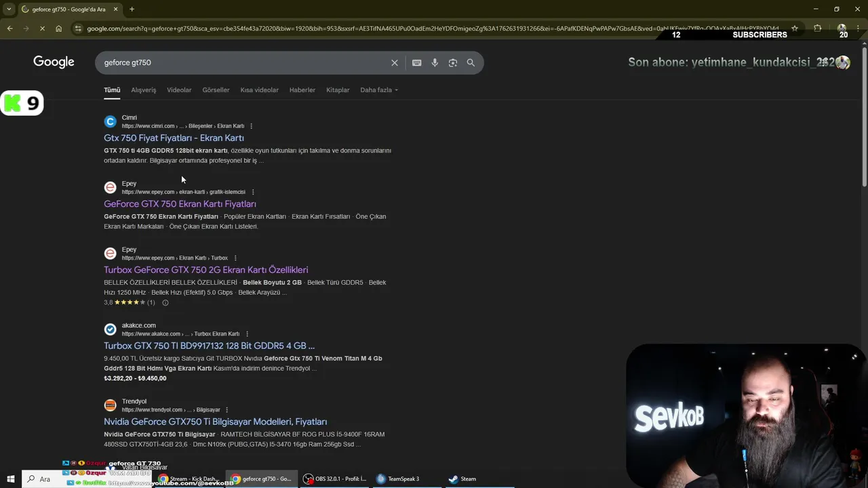Start voice search with the microphone icon
Screen dimensions: 868x488
click(x=435, y=62)
